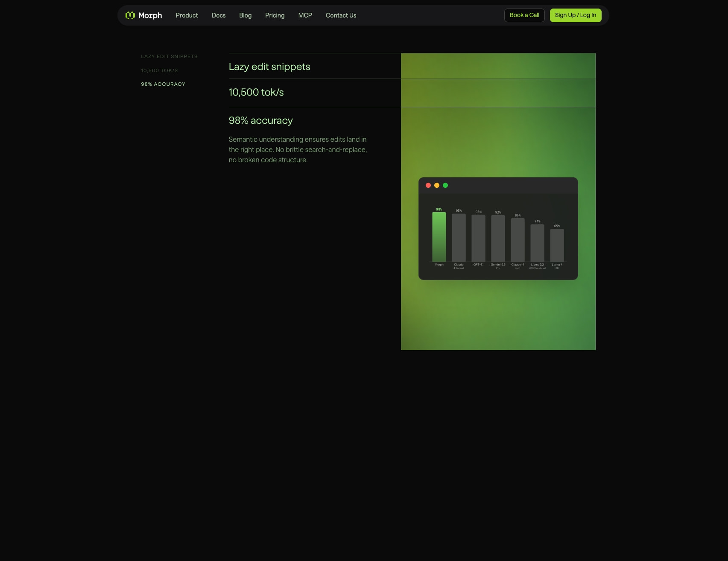Jump to Lazy Edit Snippets in sidebar
The image size is (728, 561).
pos(169,56)
